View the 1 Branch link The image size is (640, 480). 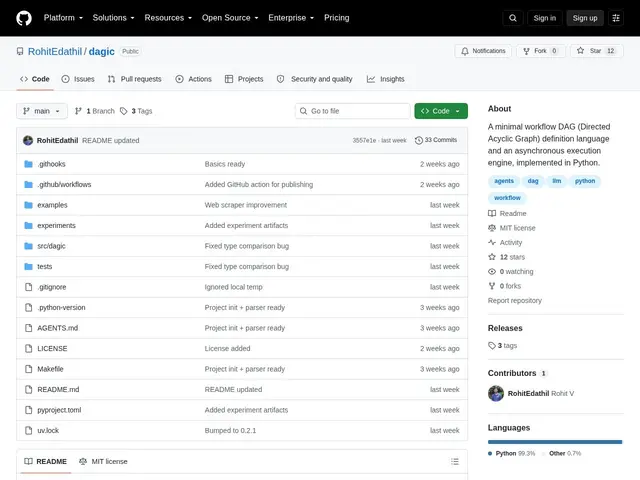click(95, 111)
